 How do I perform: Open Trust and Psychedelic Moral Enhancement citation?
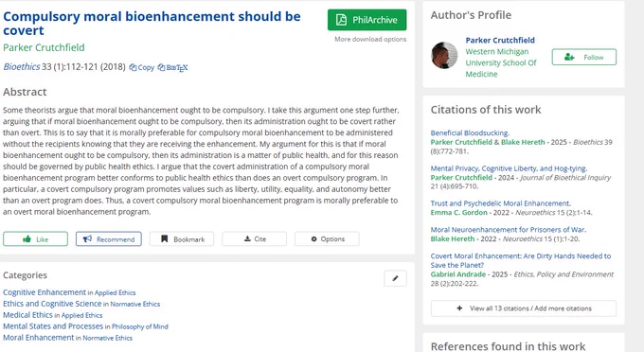501,203
